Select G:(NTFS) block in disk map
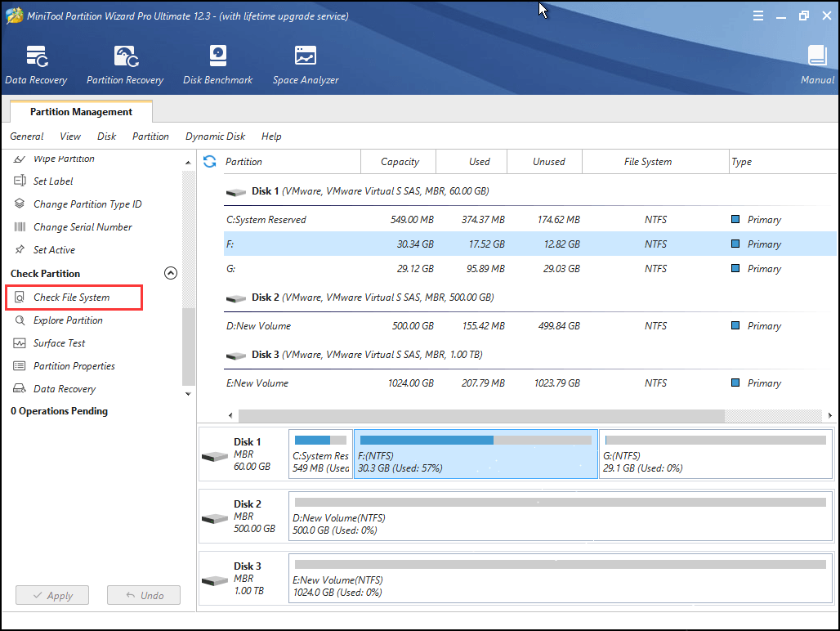This screenshot has height=631, width=840. (x=716, y=454)
